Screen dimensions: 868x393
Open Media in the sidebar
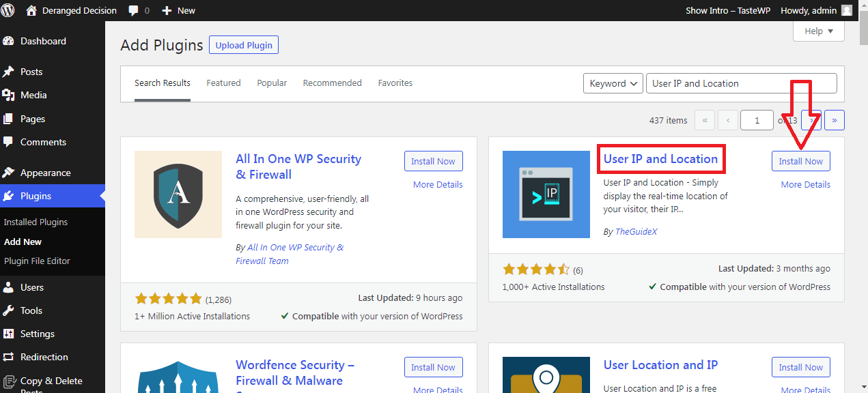(x=33, y=95)
